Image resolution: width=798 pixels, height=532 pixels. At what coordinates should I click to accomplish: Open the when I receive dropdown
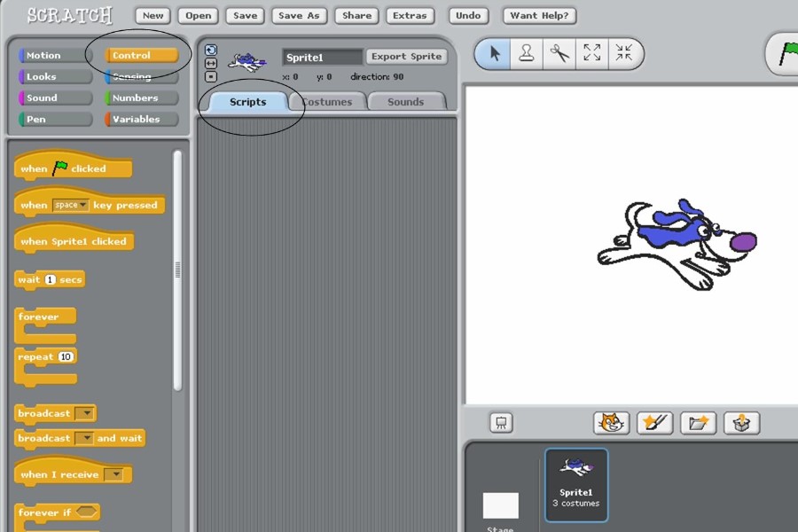click(x=113, y=475)
